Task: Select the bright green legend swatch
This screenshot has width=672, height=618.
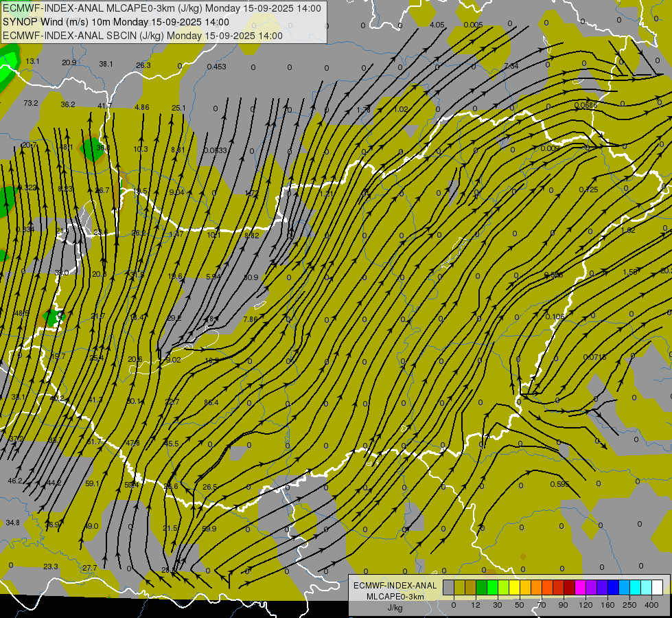Action: pyautogui.click(x=492, y=587)
